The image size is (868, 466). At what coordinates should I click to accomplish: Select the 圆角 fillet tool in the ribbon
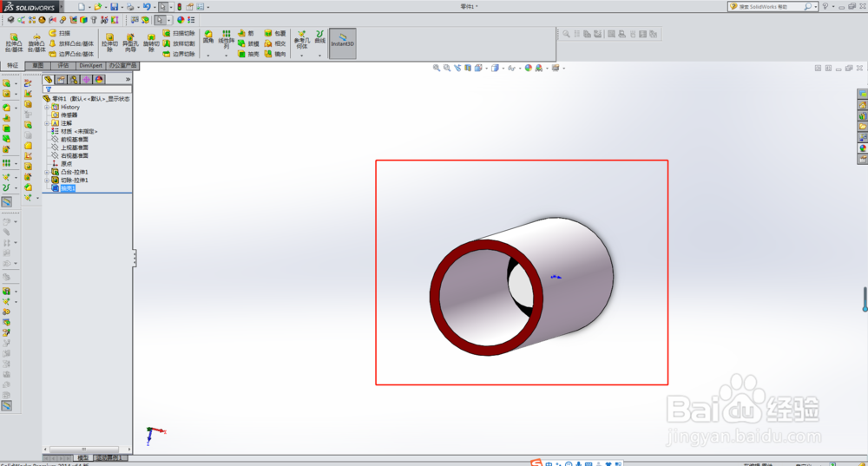tap(208, 37)
